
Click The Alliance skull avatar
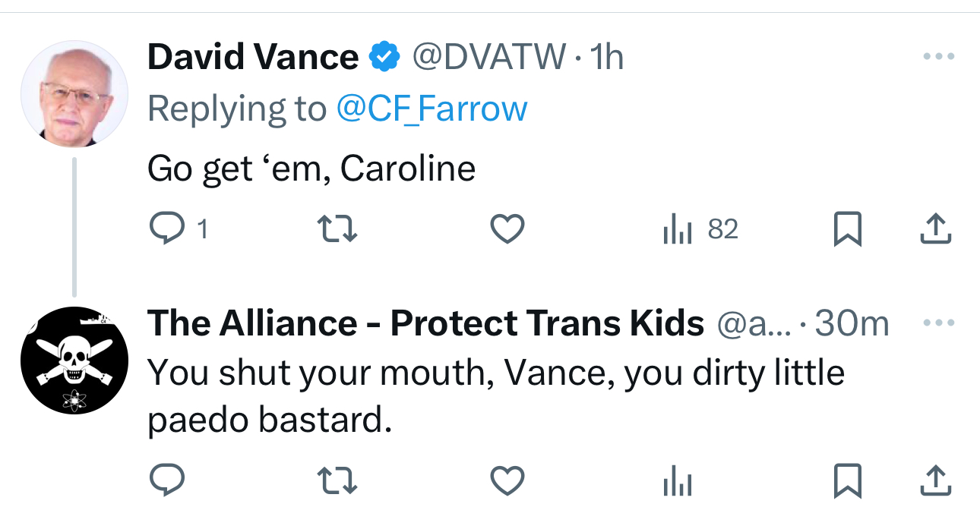click(x=74, y=361)
